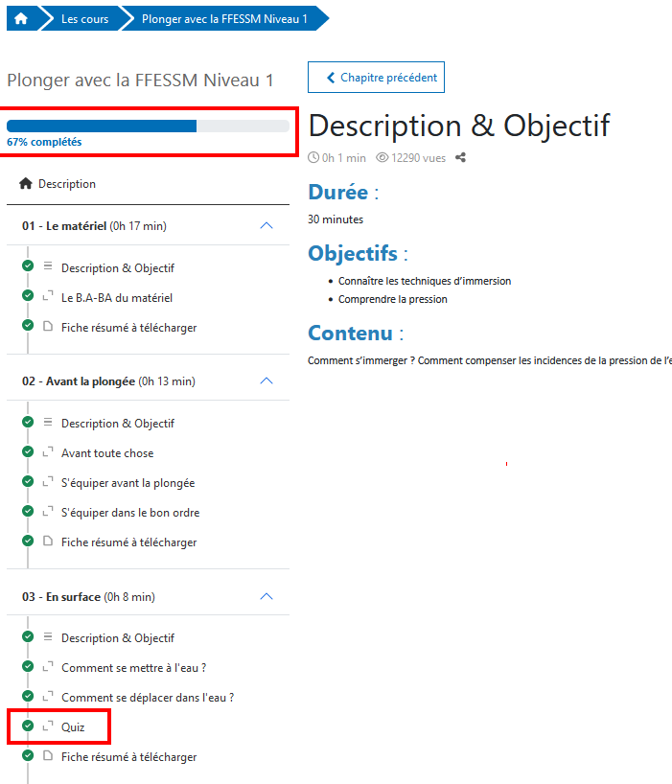Open the Description item in the sidebar
The image size is (672, 784).
click(67, 183)
